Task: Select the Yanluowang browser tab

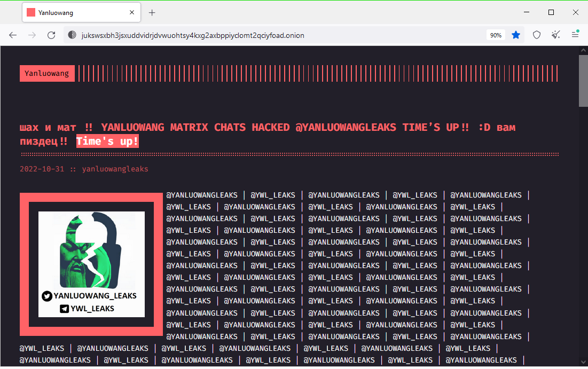Action: coord(81,12)
